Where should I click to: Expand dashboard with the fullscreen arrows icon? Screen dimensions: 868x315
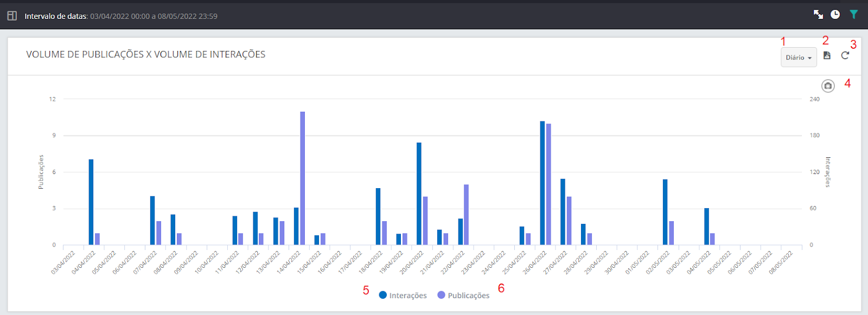click(x=818, y=15)
